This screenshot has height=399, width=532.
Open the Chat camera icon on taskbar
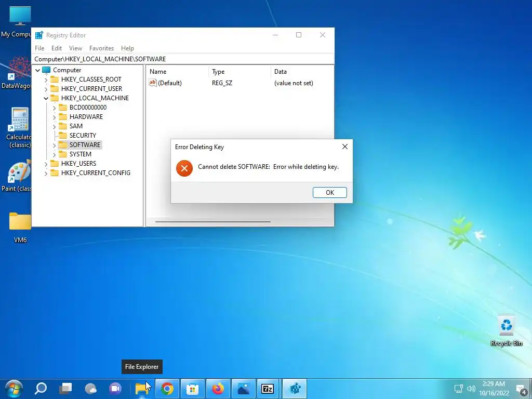click(115, 389)
